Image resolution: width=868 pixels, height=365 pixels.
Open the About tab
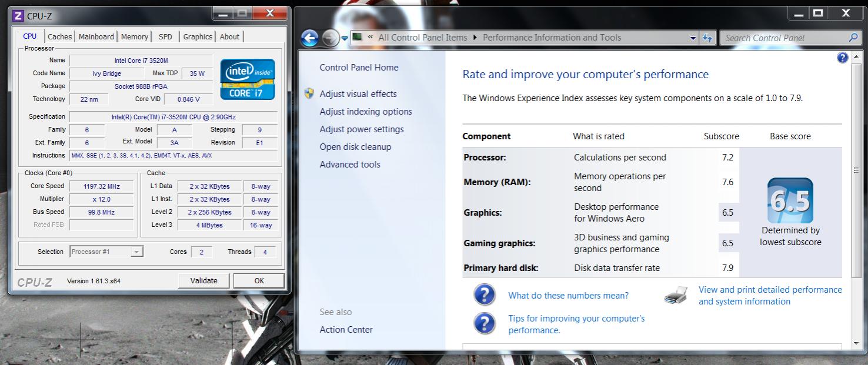tap(229, 36)
